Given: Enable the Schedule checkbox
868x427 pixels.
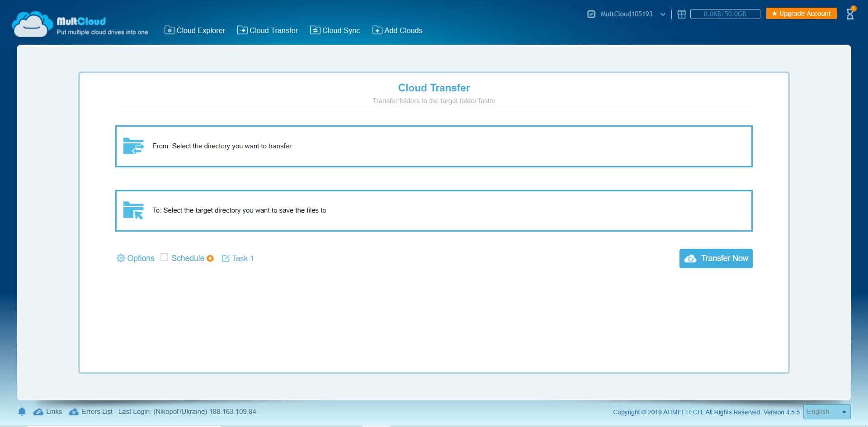Looking at the screenshot, I should [165, 257].
